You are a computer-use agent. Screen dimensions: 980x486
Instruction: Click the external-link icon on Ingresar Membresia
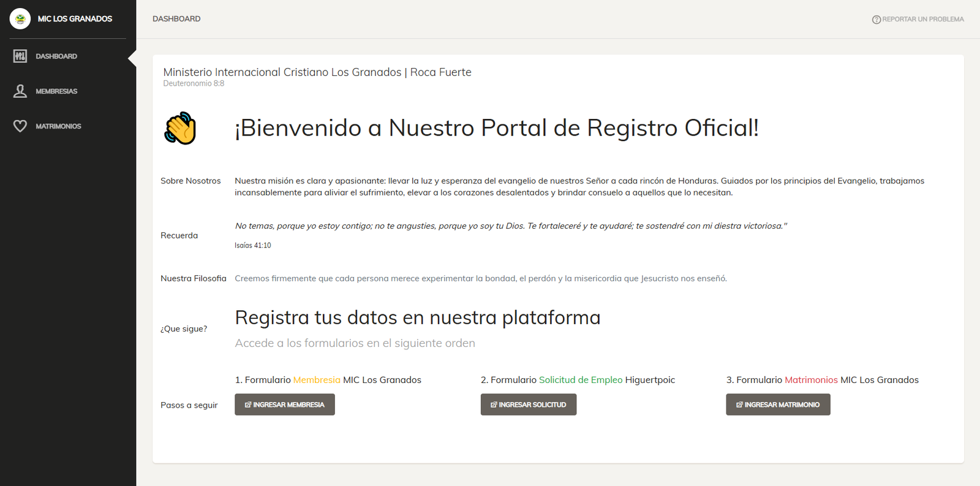coord(248,405)
